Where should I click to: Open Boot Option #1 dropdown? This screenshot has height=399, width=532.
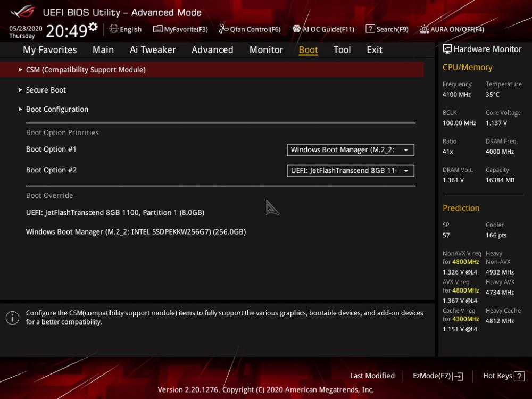(x=351, y=150)
